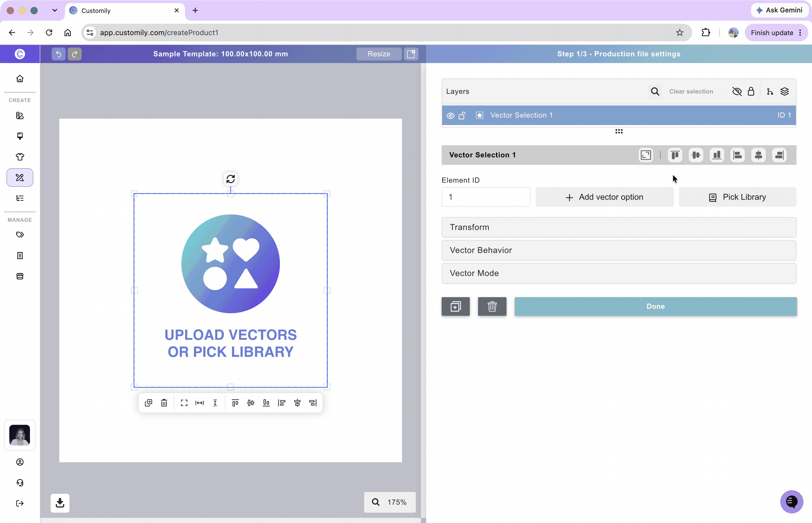
Task: Search layers with magnifier icon
Action: [x=655, y=91]
